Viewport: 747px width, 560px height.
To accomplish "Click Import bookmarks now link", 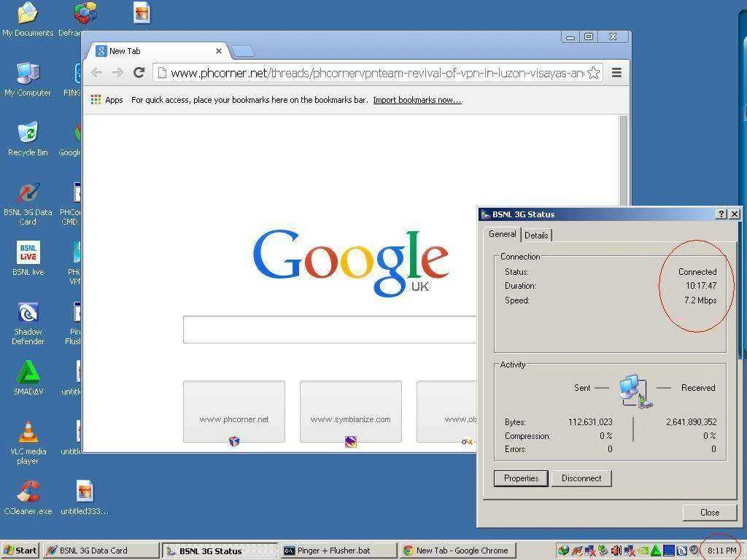I will pos(417,100).
